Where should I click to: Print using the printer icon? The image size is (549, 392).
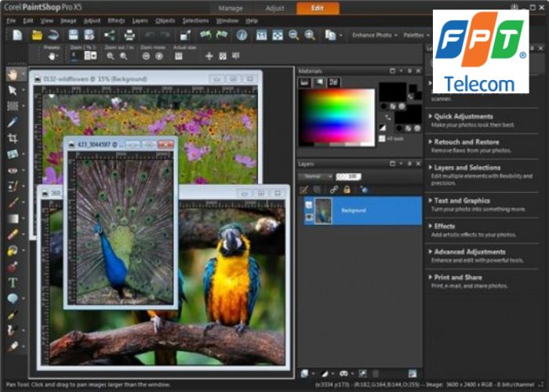click(129, 35)
